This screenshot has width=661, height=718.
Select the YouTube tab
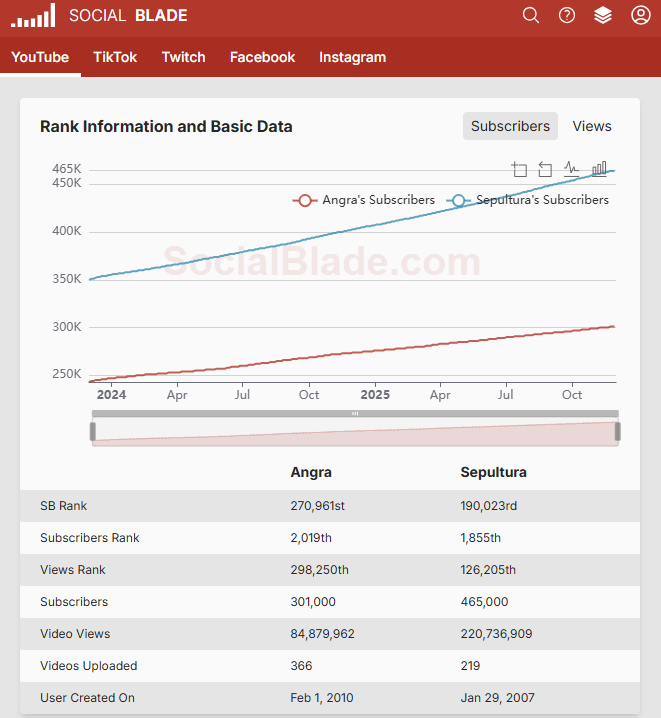coord(40,57)
